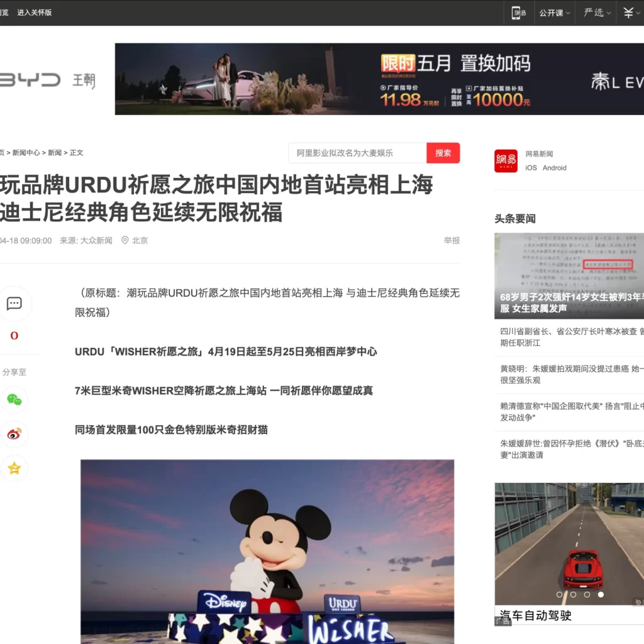Open the 赖清德宣称 news headline
644x644 pixels.
pos(572,412)
